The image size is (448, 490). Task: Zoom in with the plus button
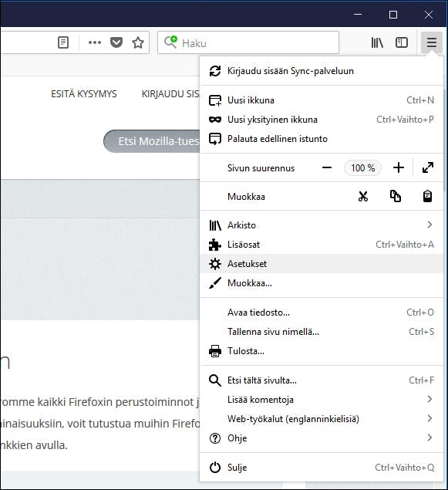[399, 167]
